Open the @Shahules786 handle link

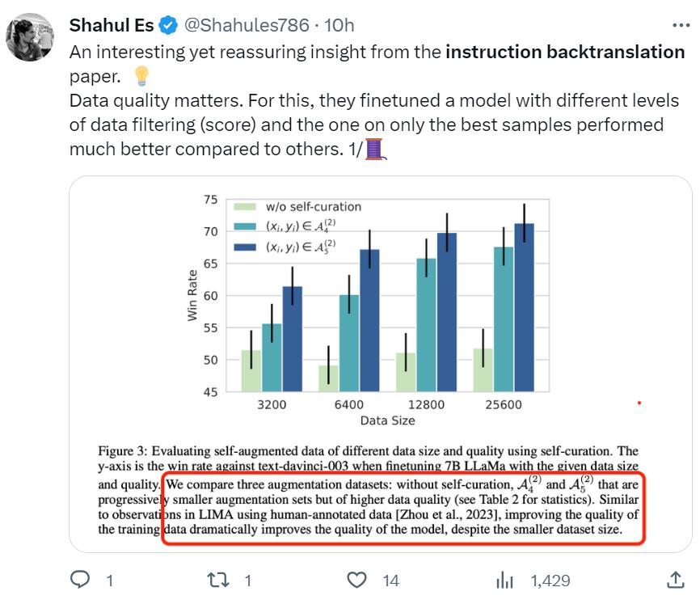tap(247, 25)
